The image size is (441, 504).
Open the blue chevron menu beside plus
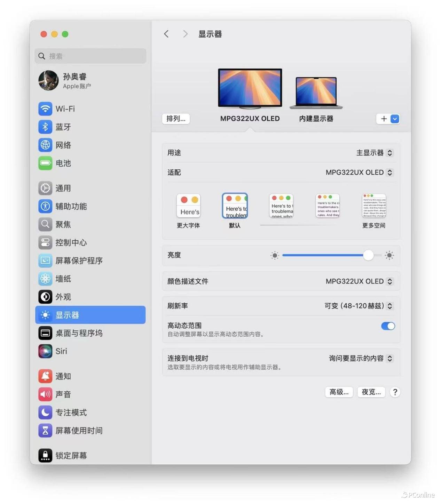tap(395, 119)
